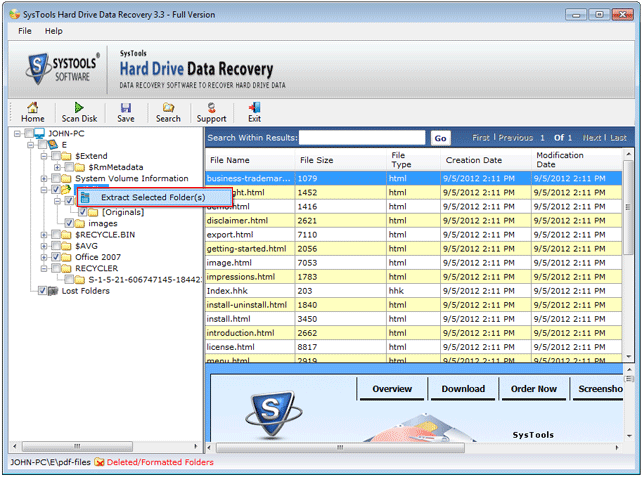The image size is (642, 477).
Task: Toggle the E drive checkbox
Action: [42, 145]
